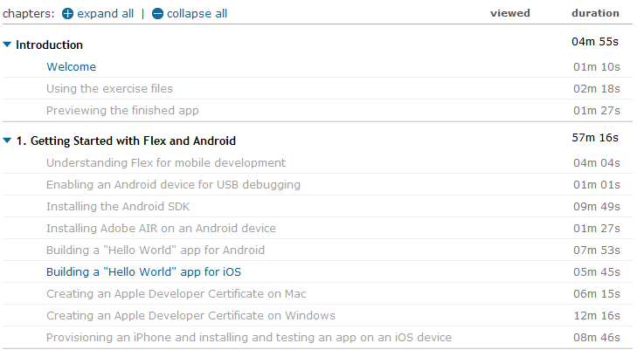Click the Introduction chapter title
The height and width of the screenshot is (350, 644).
50,45
